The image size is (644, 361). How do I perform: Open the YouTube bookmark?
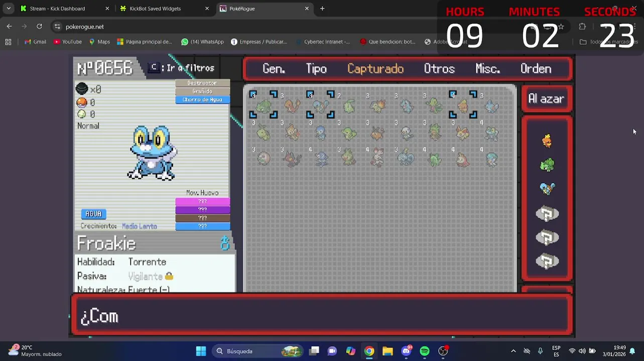tap(67, 42)
